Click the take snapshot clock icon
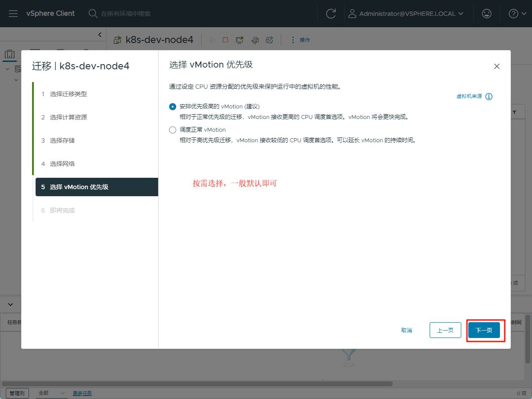Screen dimensions: 532x399 (270, 40)
